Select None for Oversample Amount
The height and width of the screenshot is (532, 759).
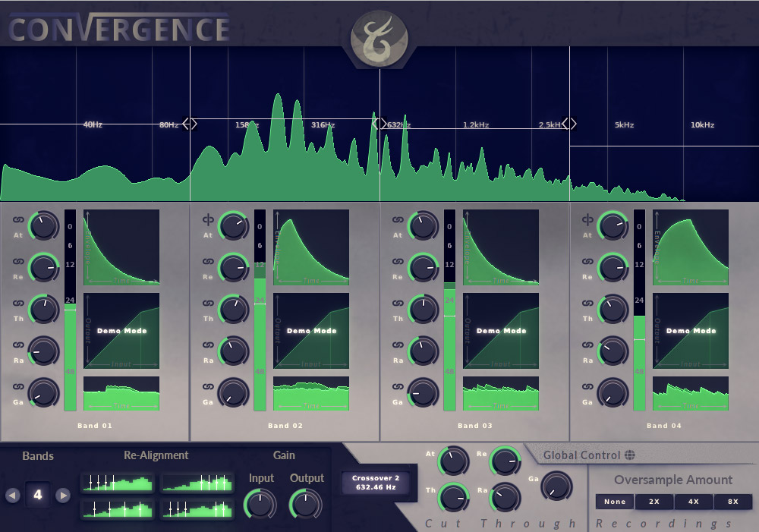[x=614, y=502]
